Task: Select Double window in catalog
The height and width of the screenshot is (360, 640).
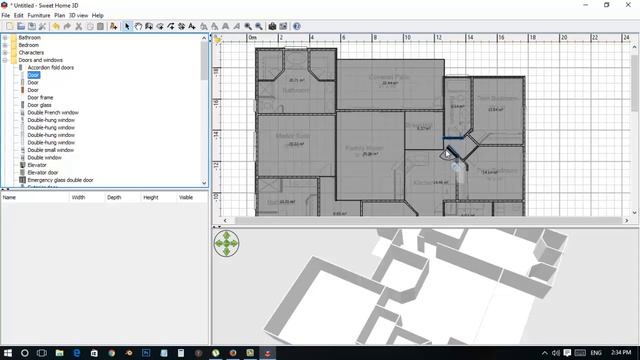Action: tap(44, 158)
